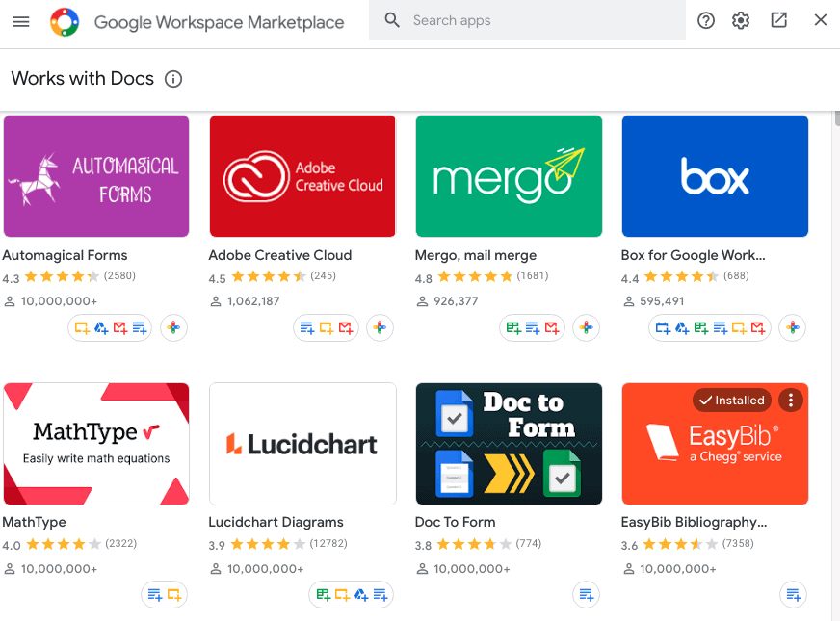Click the Automagical Forms title
The width and height of the screenshot is (840, 621).
click(65, 255)
